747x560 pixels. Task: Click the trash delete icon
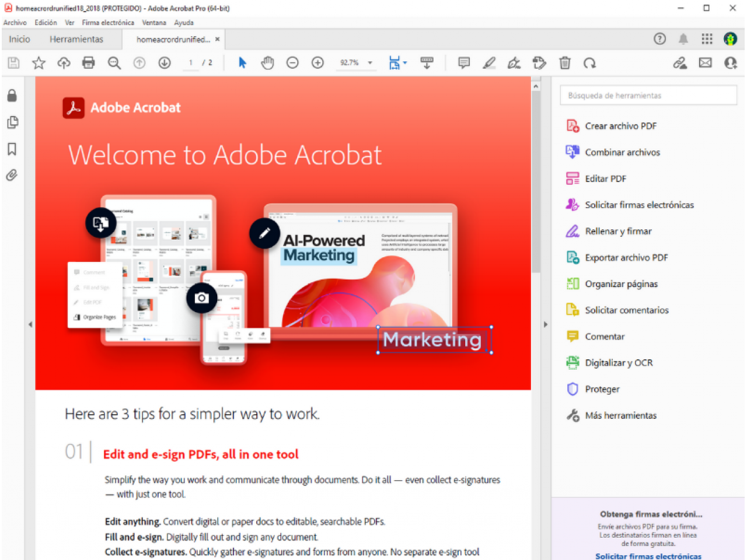(565, 62)
